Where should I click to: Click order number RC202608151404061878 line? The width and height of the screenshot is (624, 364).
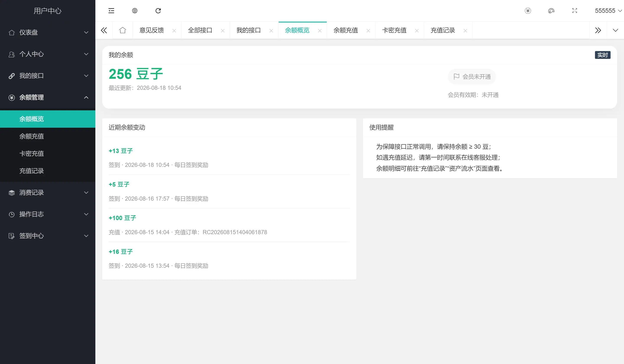point(188,232)
